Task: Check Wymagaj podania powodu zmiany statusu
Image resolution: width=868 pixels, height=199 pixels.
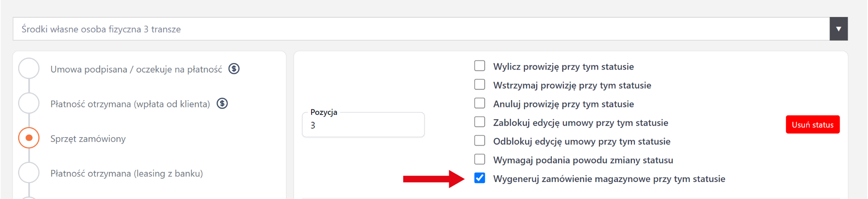Action: click(480, 160)
